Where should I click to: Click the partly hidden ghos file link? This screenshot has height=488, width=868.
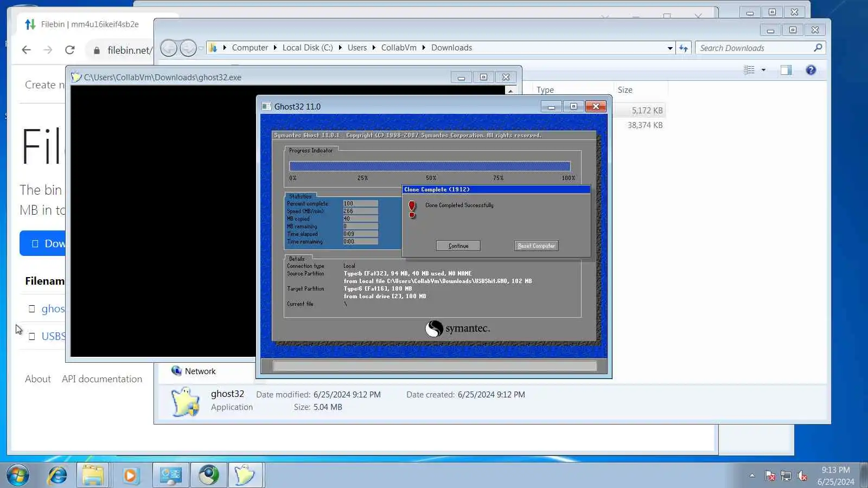pyautogui.click(x=53, y=309)
